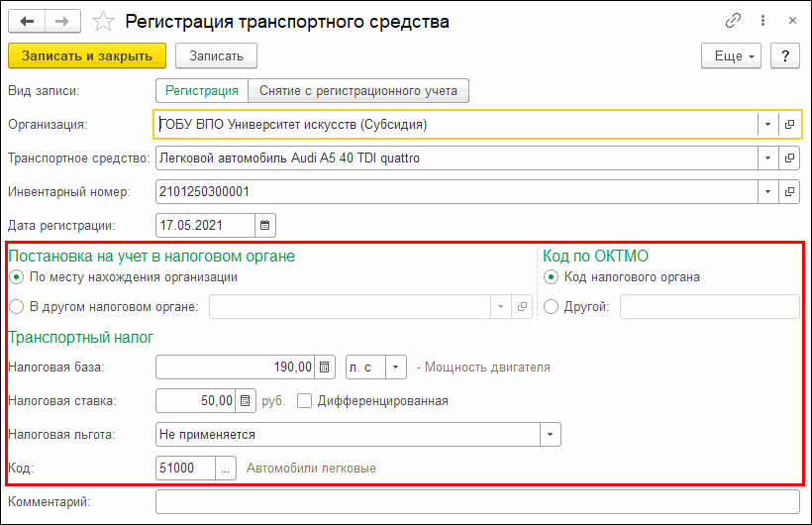Select "В другом налоговом органе" radio option

coord(17,307)
